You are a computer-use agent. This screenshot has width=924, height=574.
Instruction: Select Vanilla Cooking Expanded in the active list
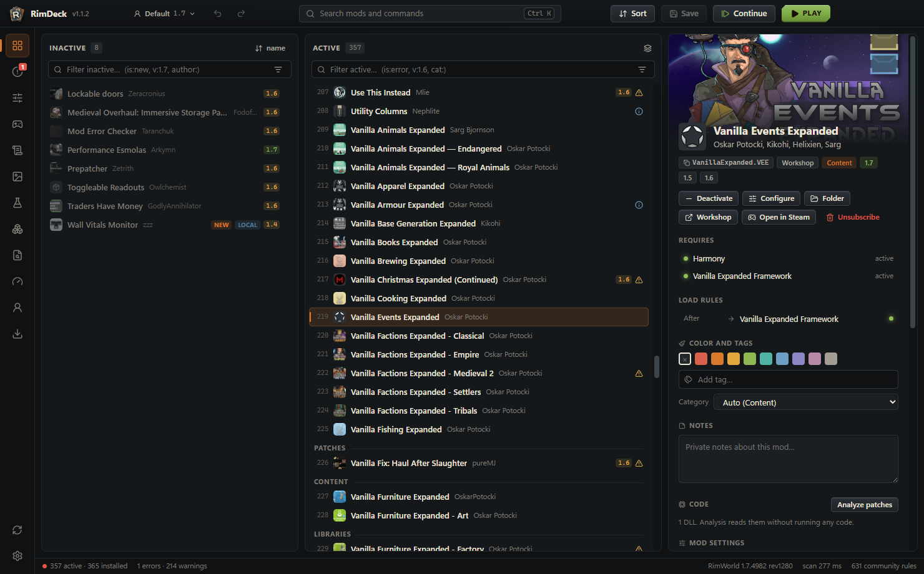[x=479, y=298]
